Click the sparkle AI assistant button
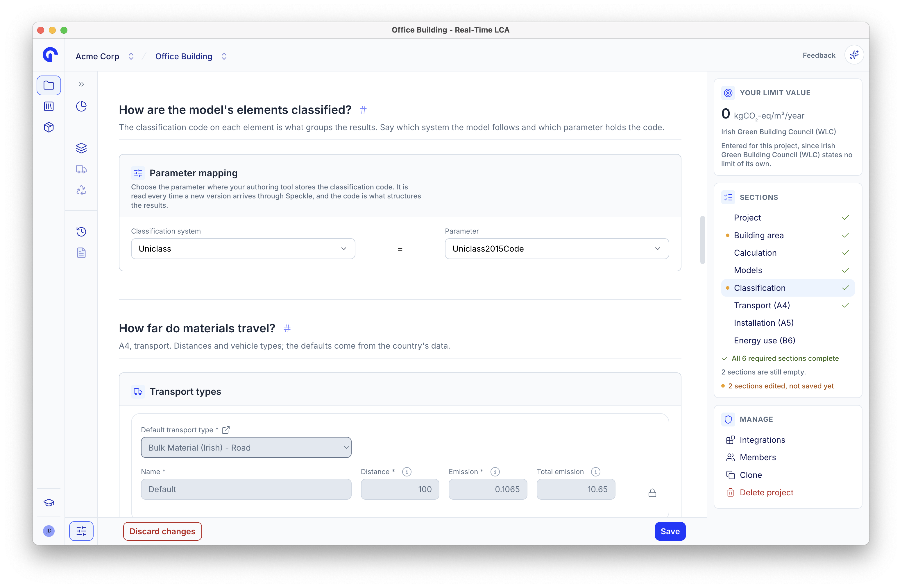This screenshot has height=588, width=902. pyautogui.click(x=854, y=55)
